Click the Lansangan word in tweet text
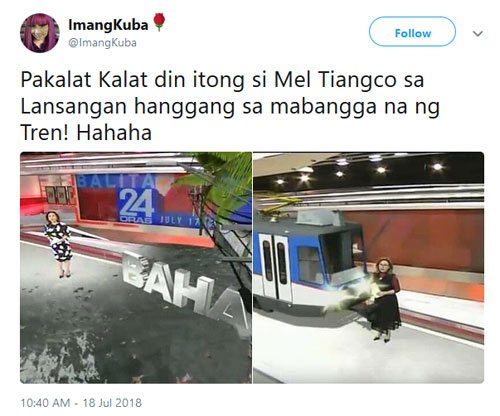The image size is (500, 416). pyautogui.click(x=74, y=107)
